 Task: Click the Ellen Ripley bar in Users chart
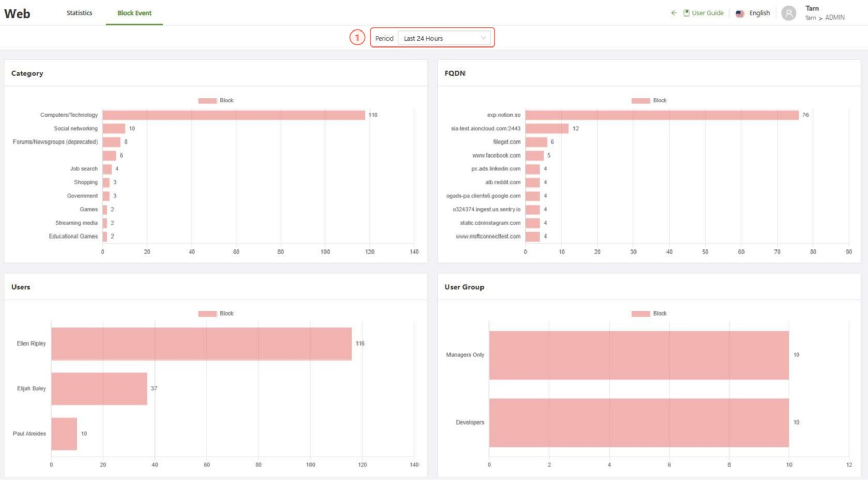click(x=201, y=344)
